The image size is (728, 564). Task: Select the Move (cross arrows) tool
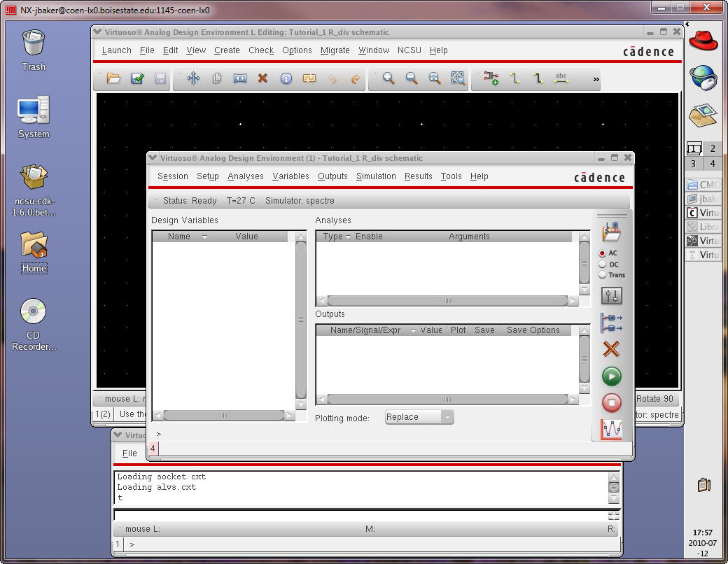(194, 78)
